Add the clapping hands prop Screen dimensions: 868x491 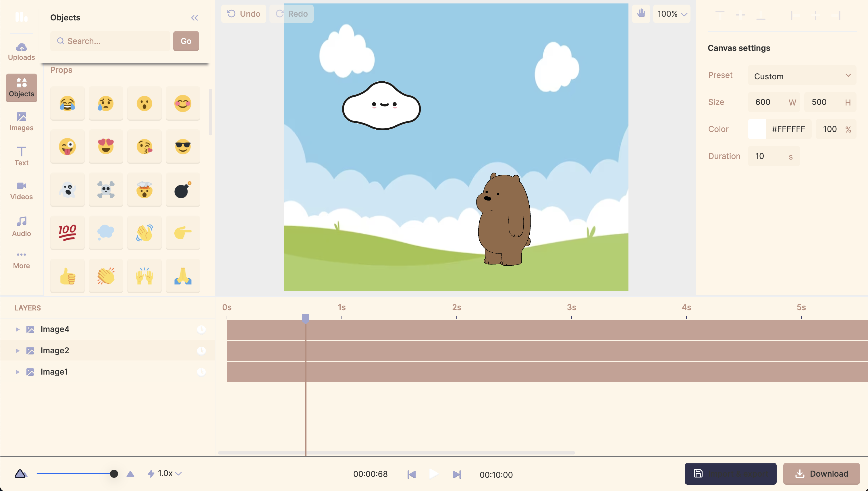(x=106, y=276)
